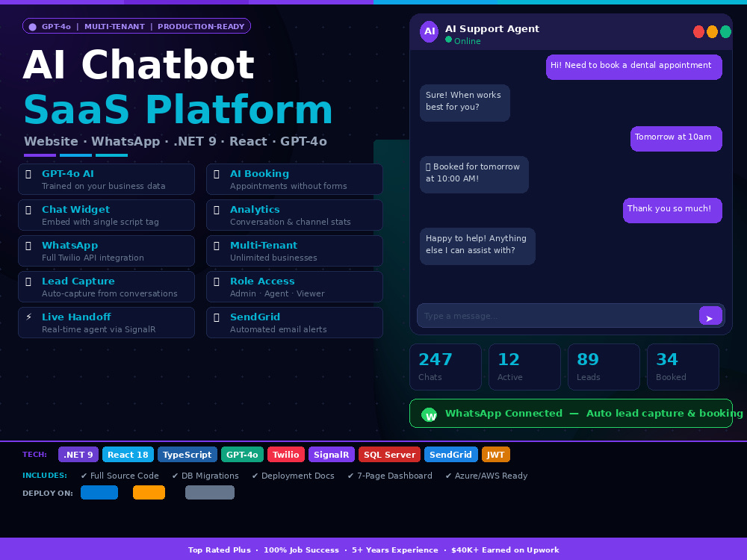Select the React 18 tech badge

(x=128, y=454)
